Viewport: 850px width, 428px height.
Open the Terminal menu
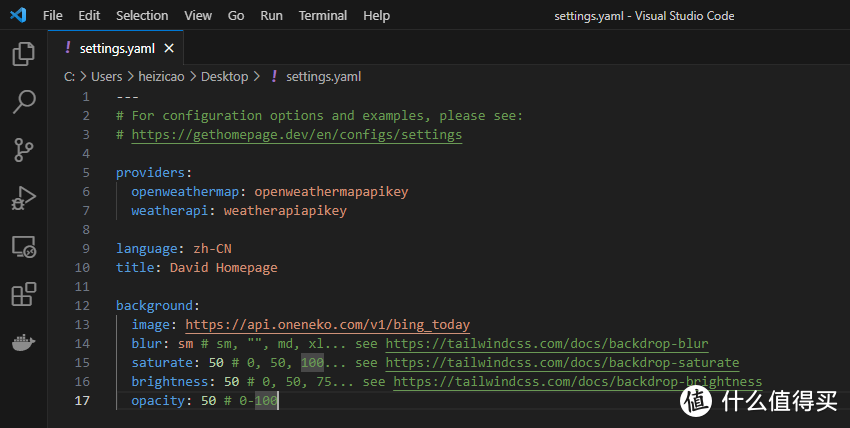(x=323, y=16)
